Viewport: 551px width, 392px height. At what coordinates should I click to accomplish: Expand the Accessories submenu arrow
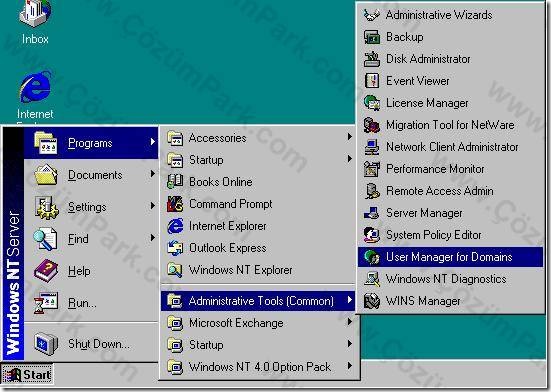click(x=349, y=136)
